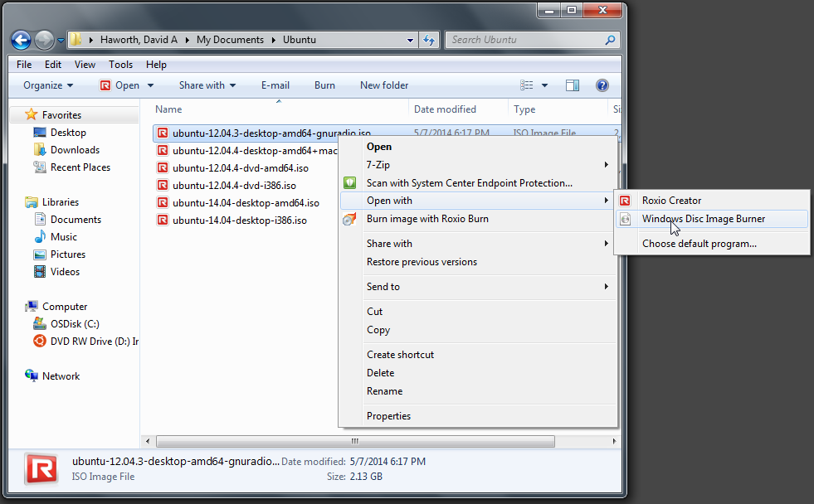814x504 pixels.
Task: Click the Roxio Burn disc icon
Action: coord(350,219)
